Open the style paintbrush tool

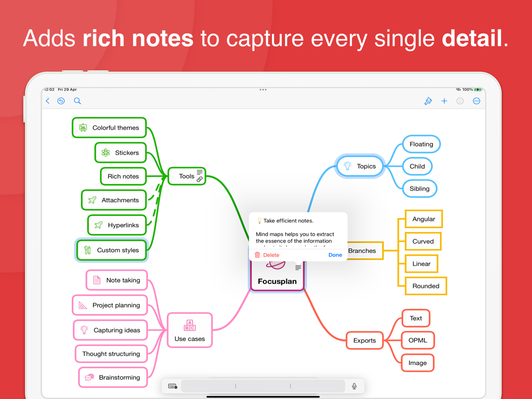coord(428,101)
